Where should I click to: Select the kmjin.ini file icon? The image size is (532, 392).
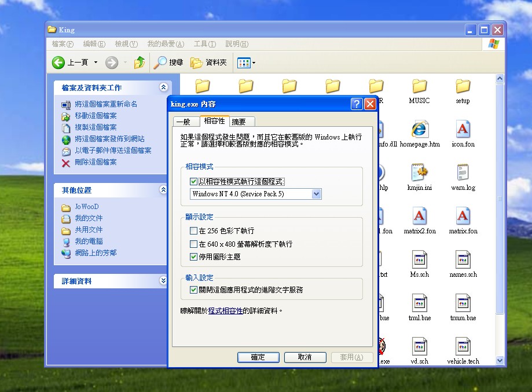[419, 173]
